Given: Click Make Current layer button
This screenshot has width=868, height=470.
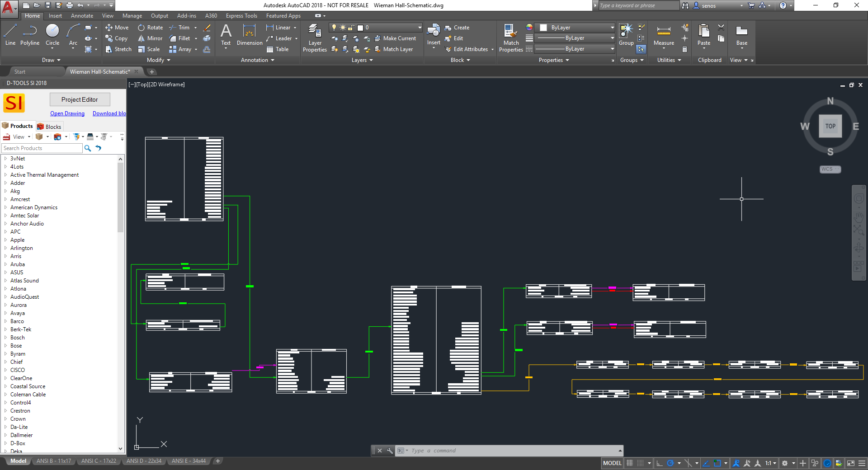Looking at the screenshot, I should tap(395, 38).
